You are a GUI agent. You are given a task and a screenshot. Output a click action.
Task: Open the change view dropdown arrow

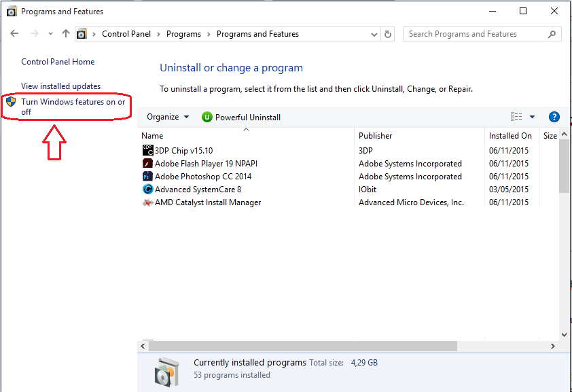click(531, 116)
